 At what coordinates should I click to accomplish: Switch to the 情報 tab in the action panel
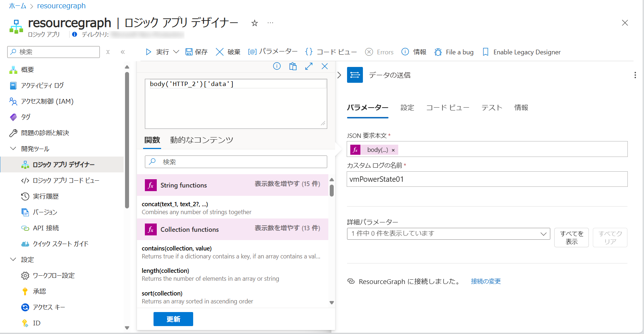coord(521,108)
